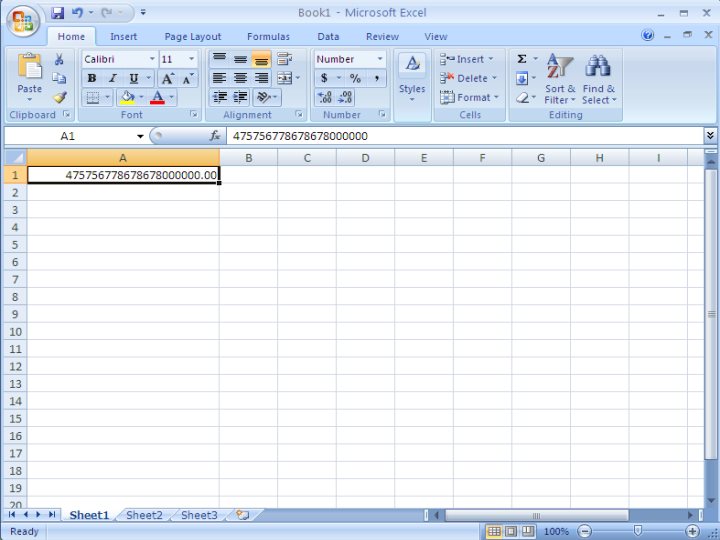Switch to the Data tab
Viewport: 720px width, 540px height.
point(328,37)
